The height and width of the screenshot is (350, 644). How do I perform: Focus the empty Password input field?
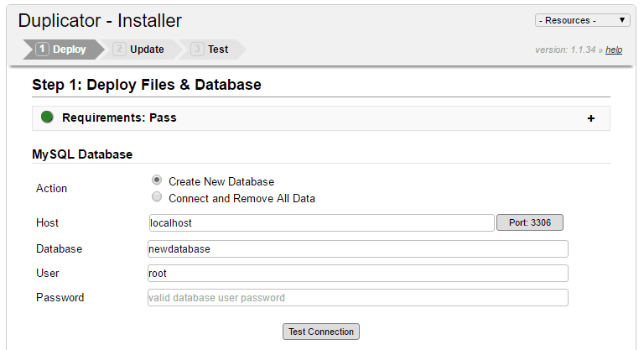[x=358, y=298]
